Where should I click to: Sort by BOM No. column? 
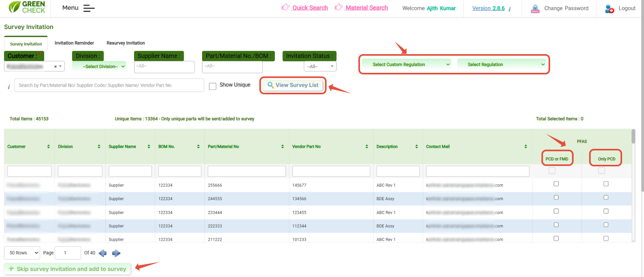tap(198, 146)
